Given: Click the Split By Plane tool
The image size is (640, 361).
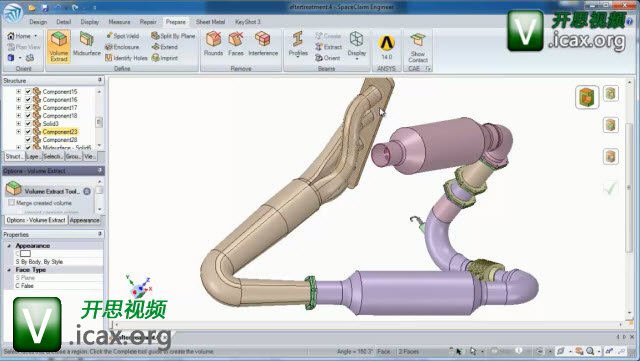Looking at the screenshot, I should point(173,36).
